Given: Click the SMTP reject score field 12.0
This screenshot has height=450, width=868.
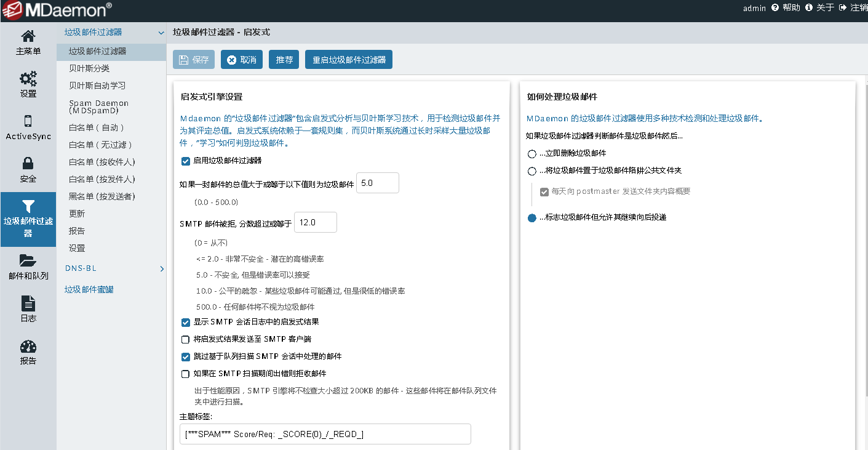Looking at the screenshot, I should 316,222.
